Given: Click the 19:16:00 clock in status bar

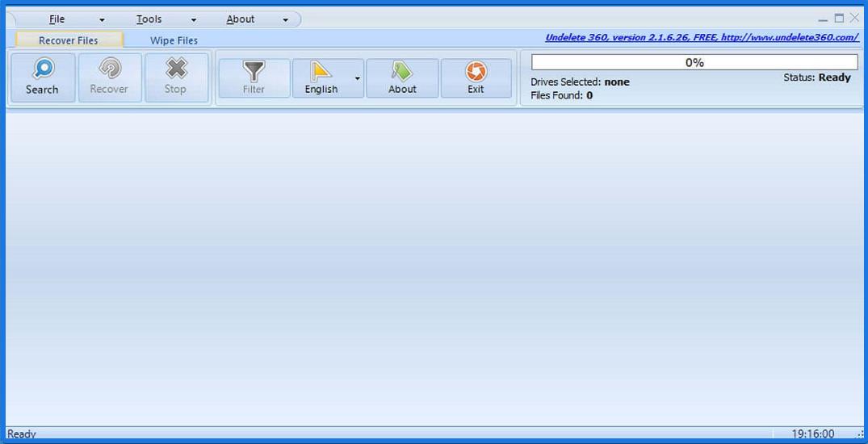Looking at the screenshot, I should pos(812,434).
